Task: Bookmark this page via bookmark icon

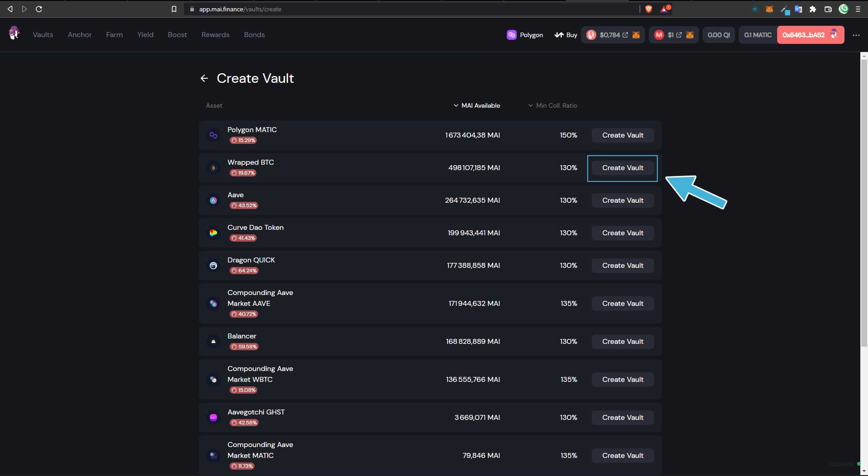Action: pos(174,9)
